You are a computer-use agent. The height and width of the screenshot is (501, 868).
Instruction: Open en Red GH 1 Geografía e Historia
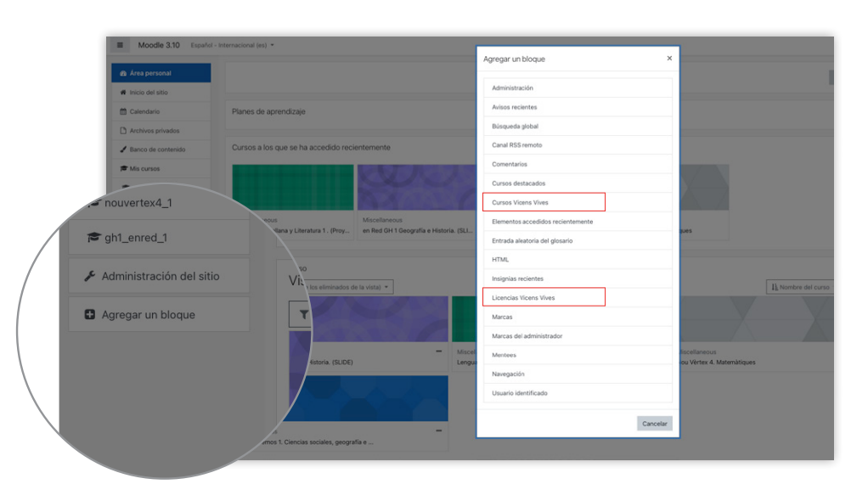[x=417, y=231]
